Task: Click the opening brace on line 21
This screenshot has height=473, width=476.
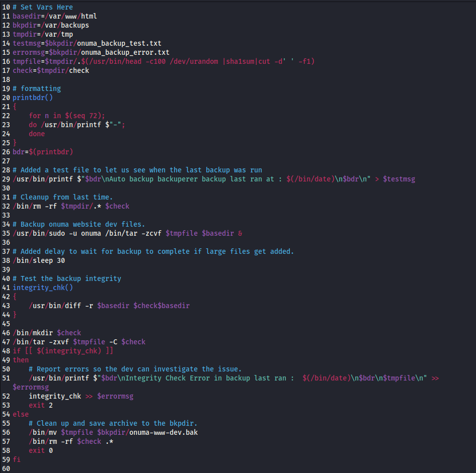Action: pos(15,107)
